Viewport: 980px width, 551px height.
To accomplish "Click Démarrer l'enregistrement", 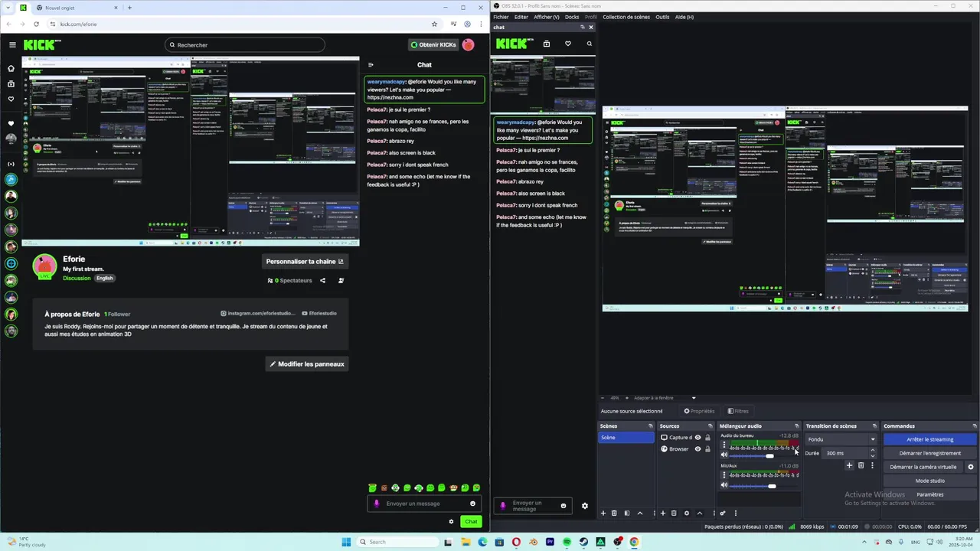I will coord(930,453).
